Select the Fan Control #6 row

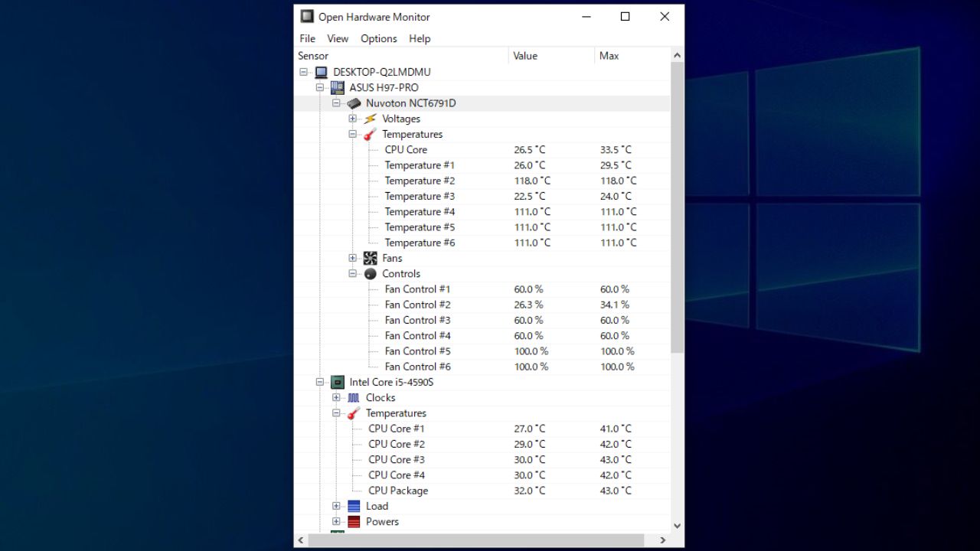pyautogui.click(x=482, y=367)
